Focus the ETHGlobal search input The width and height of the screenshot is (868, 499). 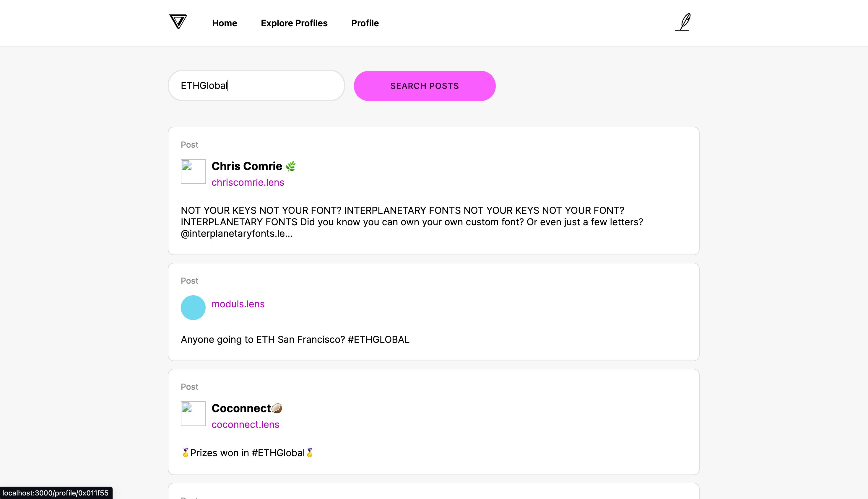[x=256, y=86]
